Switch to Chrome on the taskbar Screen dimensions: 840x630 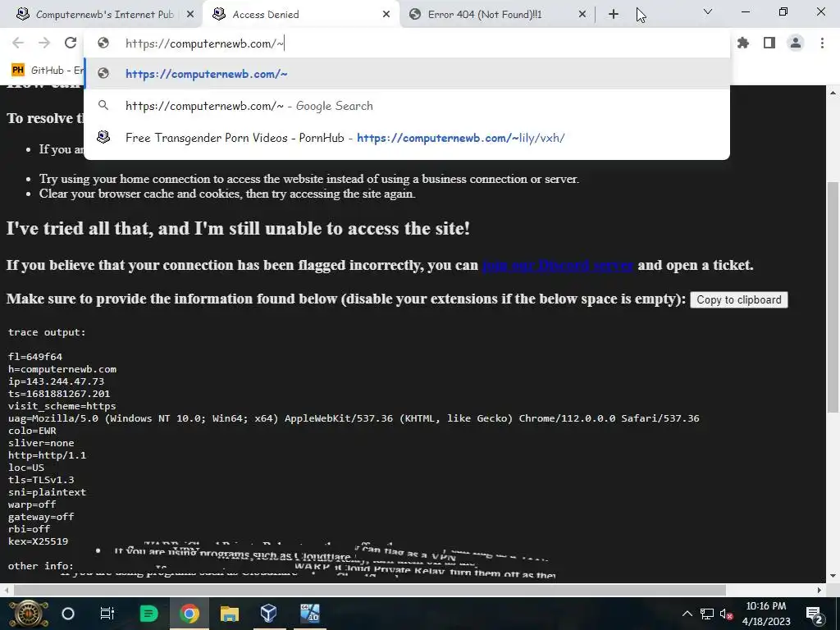pos(189,614)
